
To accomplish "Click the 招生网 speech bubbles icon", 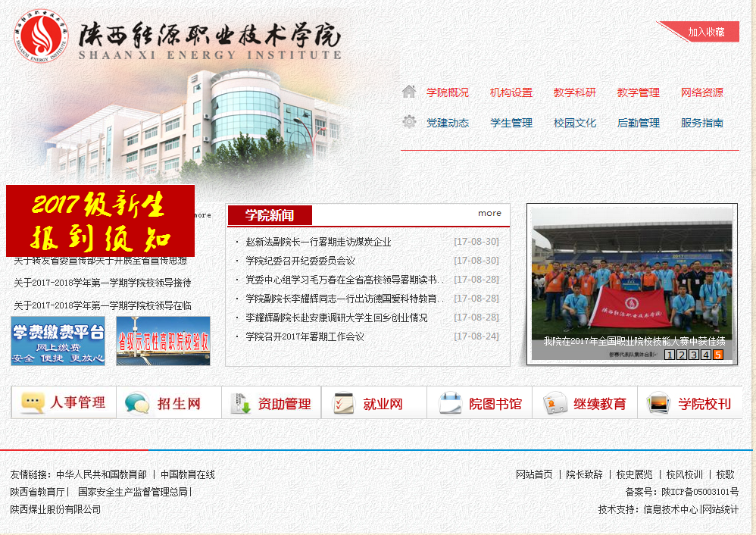I will pyautogui.click(x=137, y=403).
